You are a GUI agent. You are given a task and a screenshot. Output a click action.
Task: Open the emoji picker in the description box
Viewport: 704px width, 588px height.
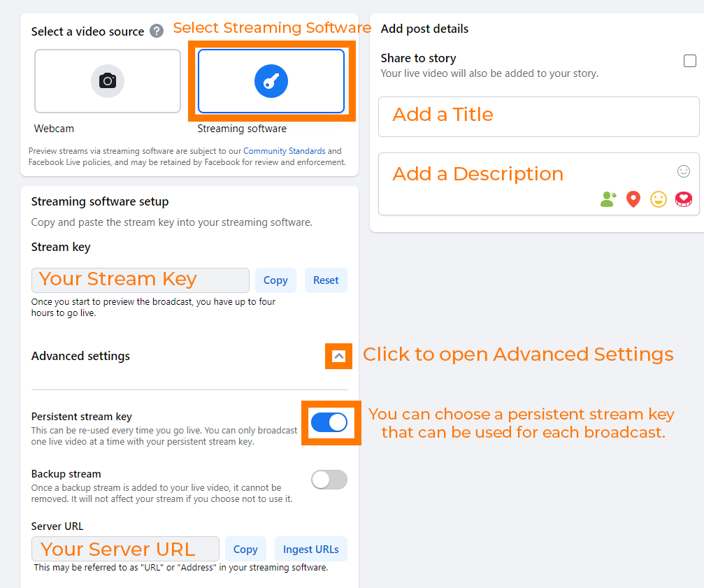(x=684, y=171)
